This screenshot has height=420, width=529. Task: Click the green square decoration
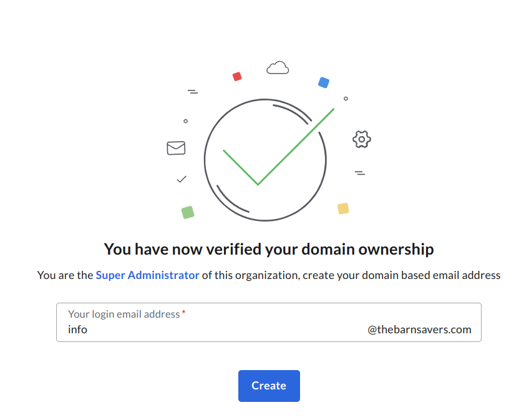pyautogui.click(x=188, y=212)
